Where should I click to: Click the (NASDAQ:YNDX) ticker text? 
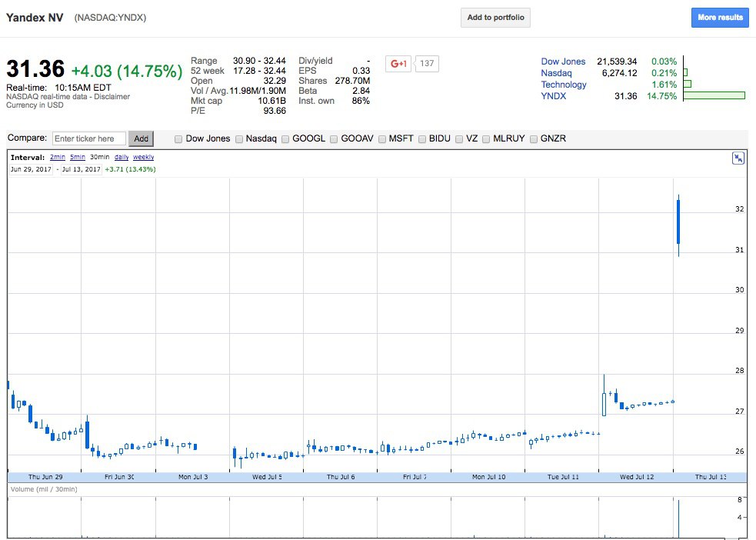click(x=110, y=18)
